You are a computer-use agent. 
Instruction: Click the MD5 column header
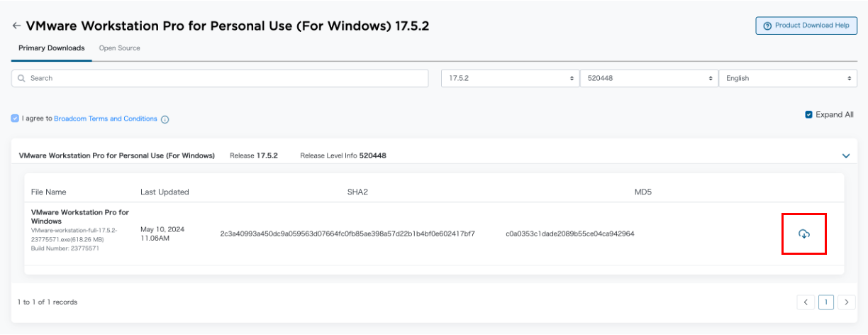pyautogui.click(x=643, y=192)
